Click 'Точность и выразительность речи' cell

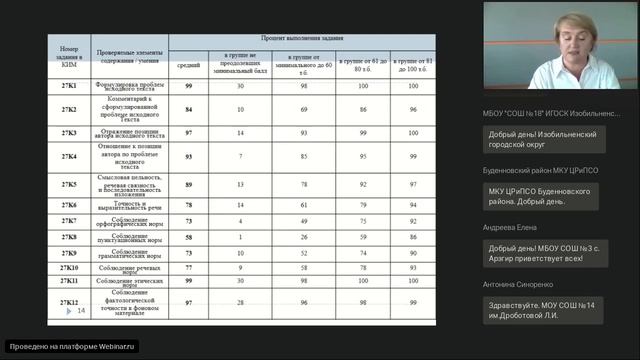pos(129,205)
